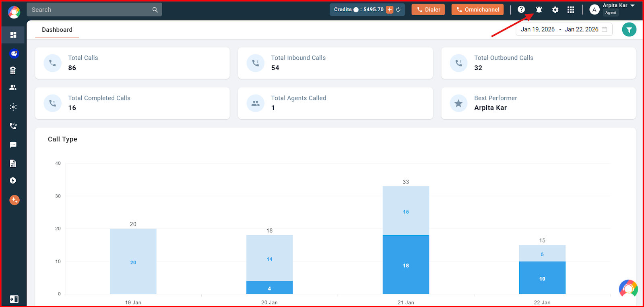Screen dimensions: 644x307
Task: Expand the Arpita Kar account dropdown arrow
Action: click(632, 6)
